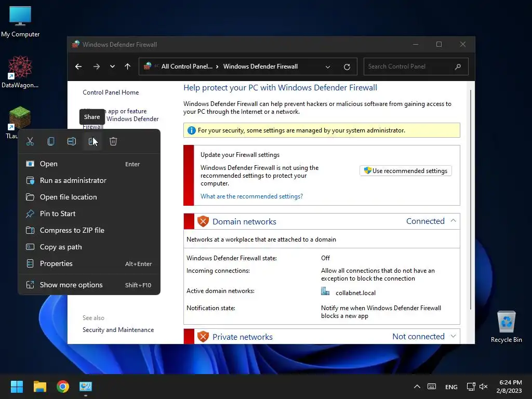Click the Copy icon in context menu
This screenshot has width=532, height=399.
(51, 141)
